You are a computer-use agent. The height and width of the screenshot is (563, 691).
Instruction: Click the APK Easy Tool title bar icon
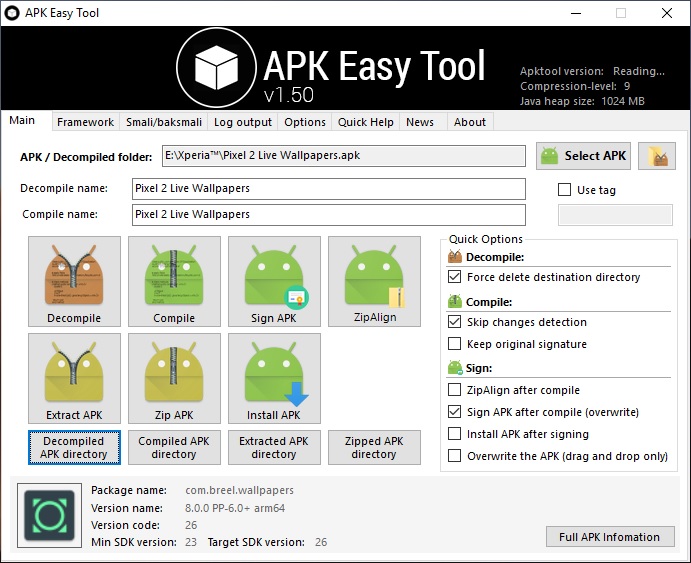click(x=12, y=13)
